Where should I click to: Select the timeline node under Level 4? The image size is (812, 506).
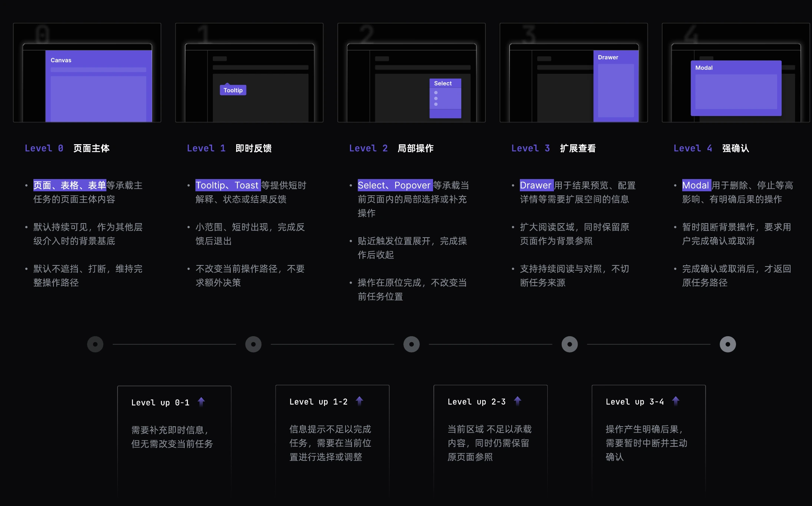[728, 344]
